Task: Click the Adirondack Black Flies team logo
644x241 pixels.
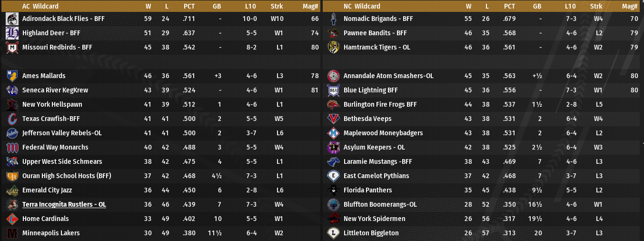Action: click(x=12, y=19)
